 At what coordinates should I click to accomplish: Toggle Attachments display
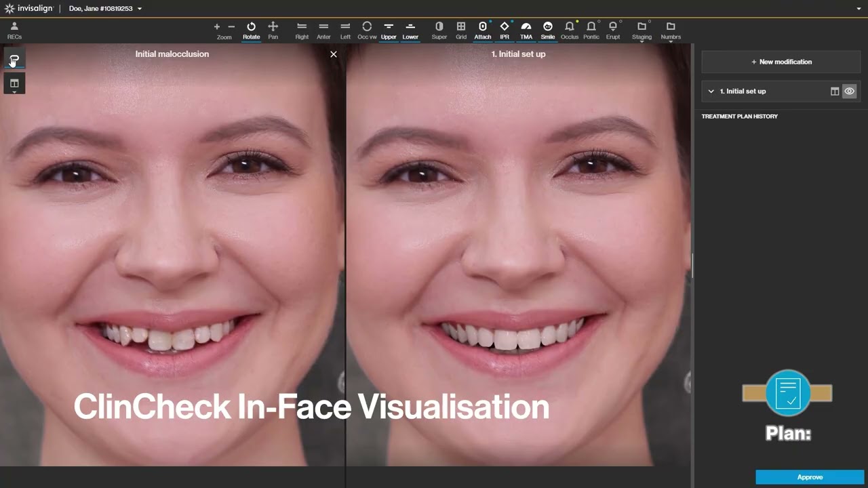point(483,30)
